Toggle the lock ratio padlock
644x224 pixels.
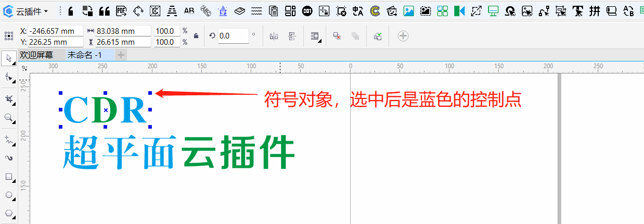196,36
